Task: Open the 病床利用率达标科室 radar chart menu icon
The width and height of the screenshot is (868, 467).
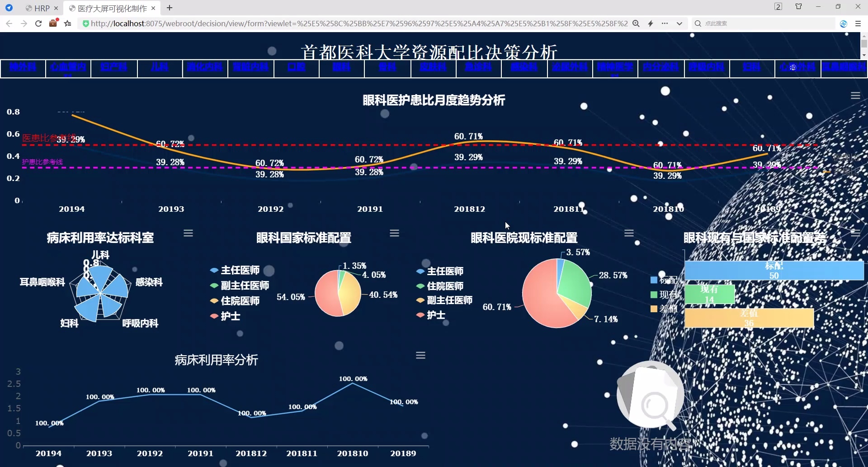Action: (x=189, y=233)
